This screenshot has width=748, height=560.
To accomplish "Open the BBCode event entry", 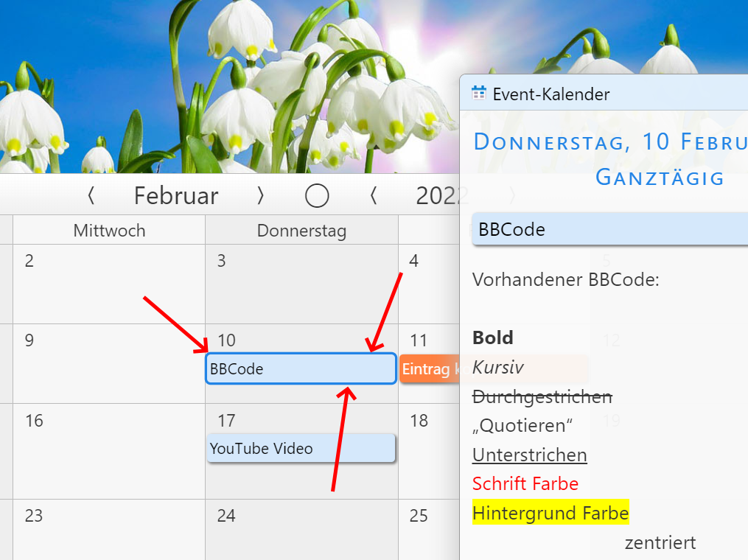I will click(301, 369).
